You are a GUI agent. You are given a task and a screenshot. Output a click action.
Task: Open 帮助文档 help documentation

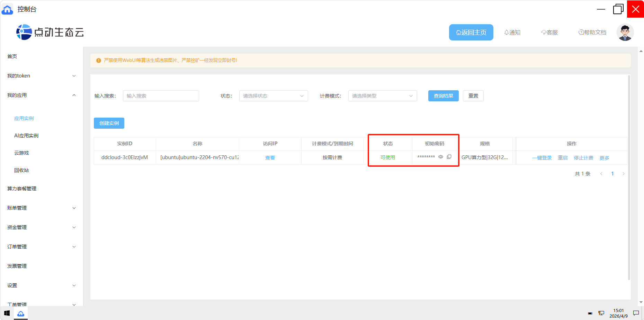(x=592, y=33)
